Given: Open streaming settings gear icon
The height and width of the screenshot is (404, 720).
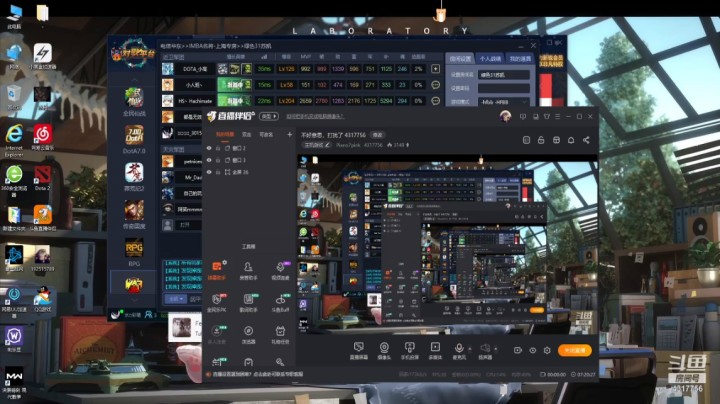Looking at the screenshot, I should 547,350.
